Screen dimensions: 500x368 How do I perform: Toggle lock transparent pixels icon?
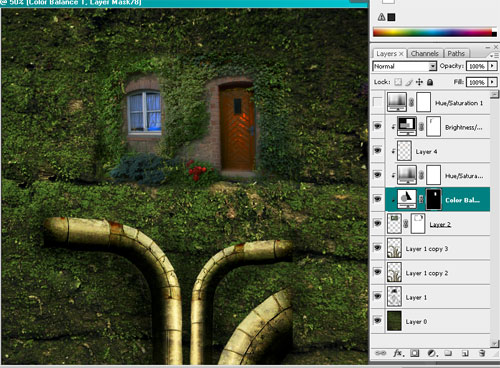398,82
